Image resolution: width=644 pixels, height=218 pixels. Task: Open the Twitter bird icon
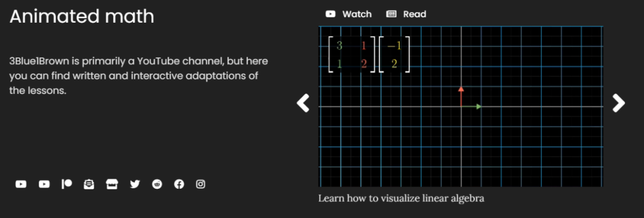(x=135, y=185)
